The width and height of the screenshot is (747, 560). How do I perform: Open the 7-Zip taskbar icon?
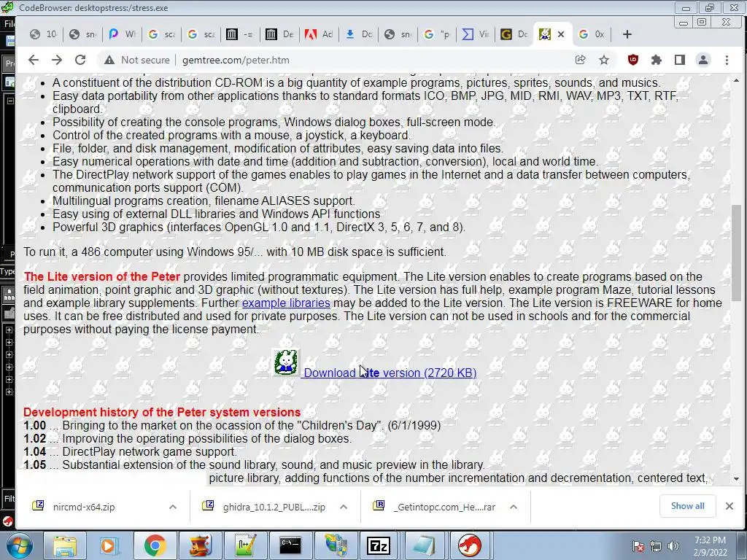click(x=379, y=545)
